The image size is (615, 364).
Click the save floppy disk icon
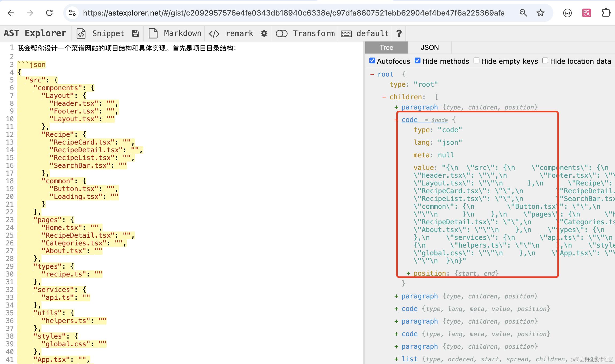click(x=136, y=33)
